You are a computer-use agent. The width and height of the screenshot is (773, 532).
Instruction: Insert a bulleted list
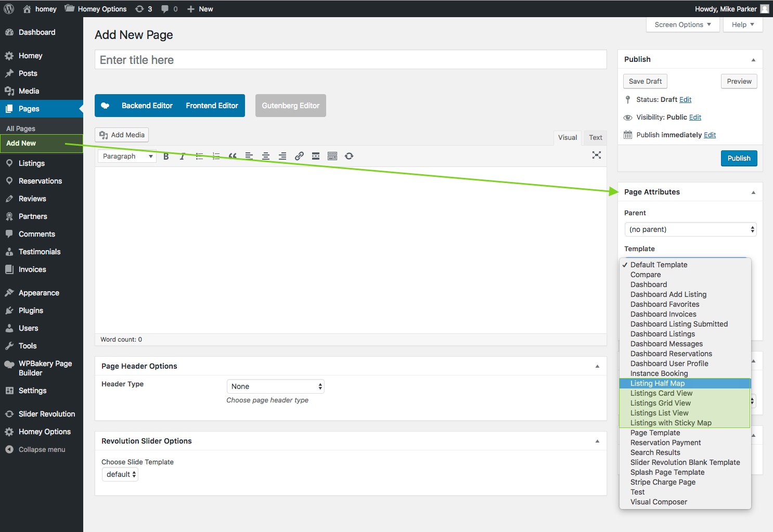[199, 156]
